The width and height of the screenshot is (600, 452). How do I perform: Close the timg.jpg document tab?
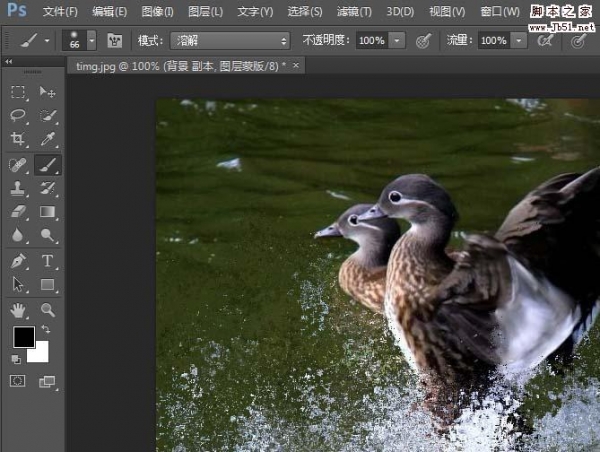(x=295, y=65)
